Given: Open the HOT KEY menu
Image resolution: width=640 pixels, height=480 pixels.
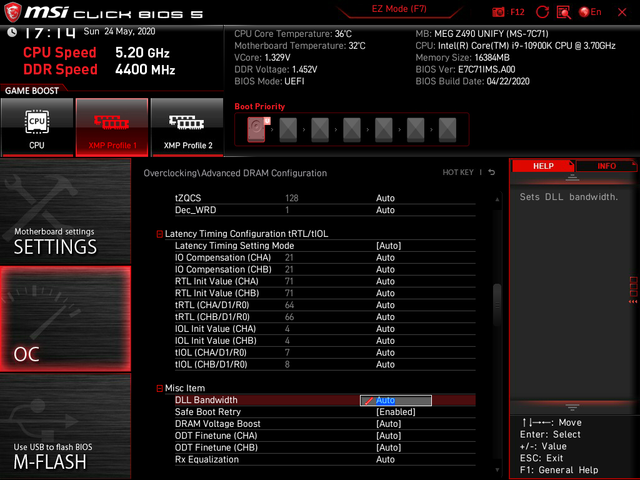Looking at the screenshot, I should (458, 173).
